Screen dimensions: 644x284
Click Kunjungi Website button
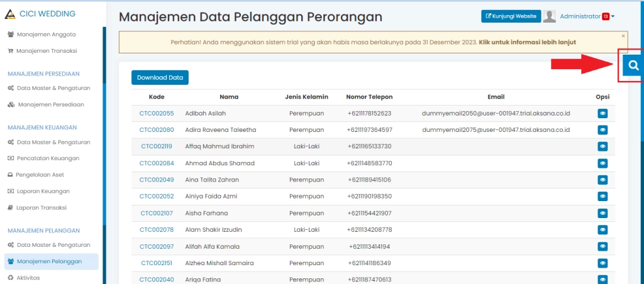click(511, 16)
